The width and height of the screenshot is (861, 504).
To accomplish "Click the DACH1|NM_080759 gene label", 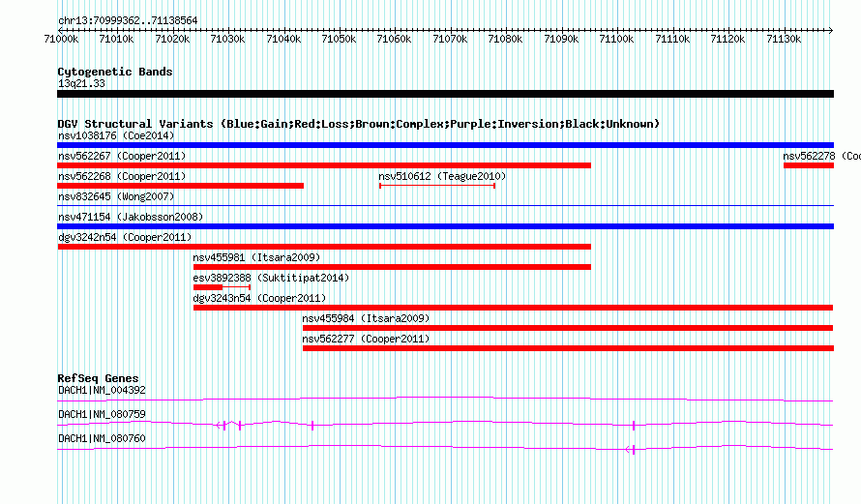I will point(102,414).
